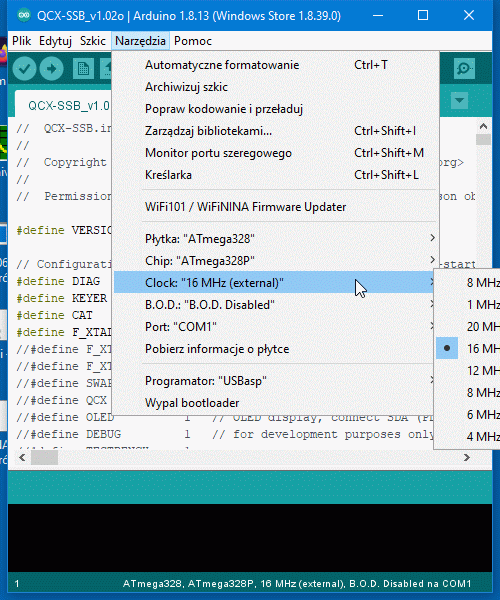Viewport: 500px width, 600px height.
Task: Click the vertical scrollbar up arrow
Action: click(x=484, y=126)
